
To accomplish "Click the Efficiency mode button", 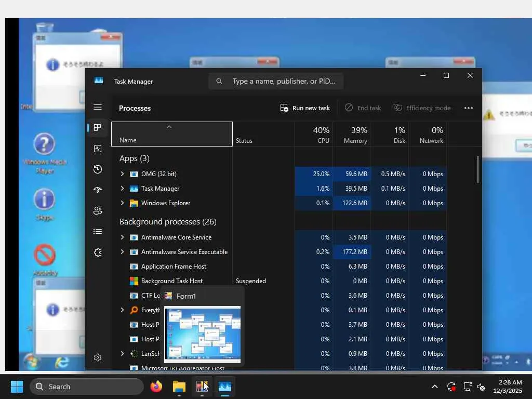I will click(422, 108).
